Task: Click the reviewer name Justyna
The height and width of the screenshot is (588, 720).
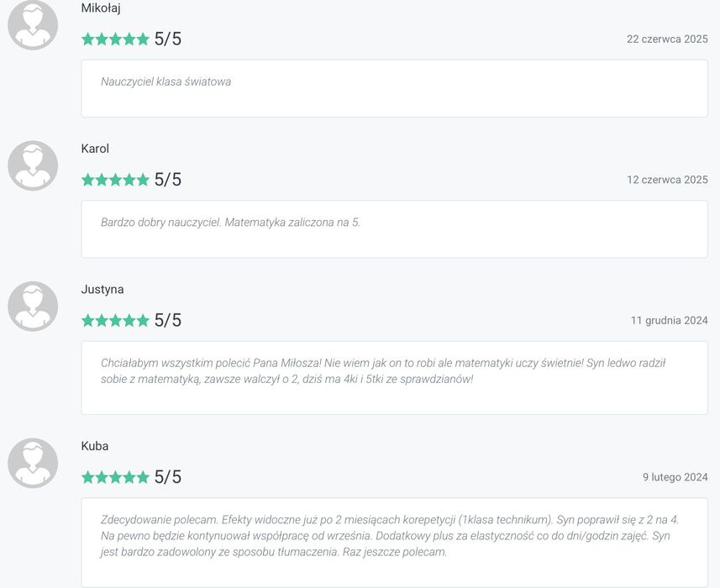Action: 102,289
